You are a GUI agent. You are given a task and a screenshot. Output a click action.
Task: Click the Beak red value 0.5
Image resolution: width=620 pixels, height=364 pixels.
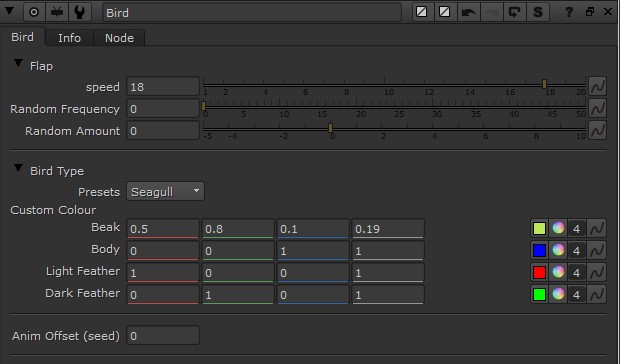[163, 229]
